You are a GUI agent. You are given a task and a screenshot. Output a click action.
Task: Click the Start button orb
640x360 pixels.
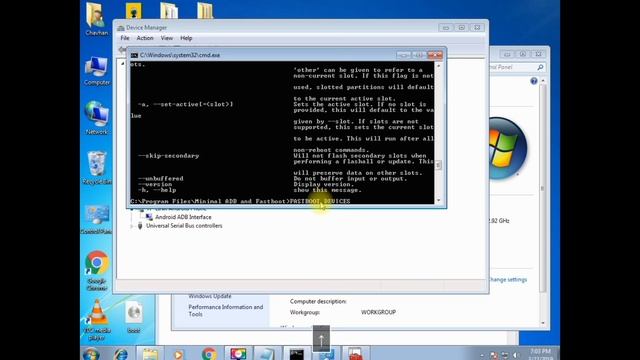91,354
